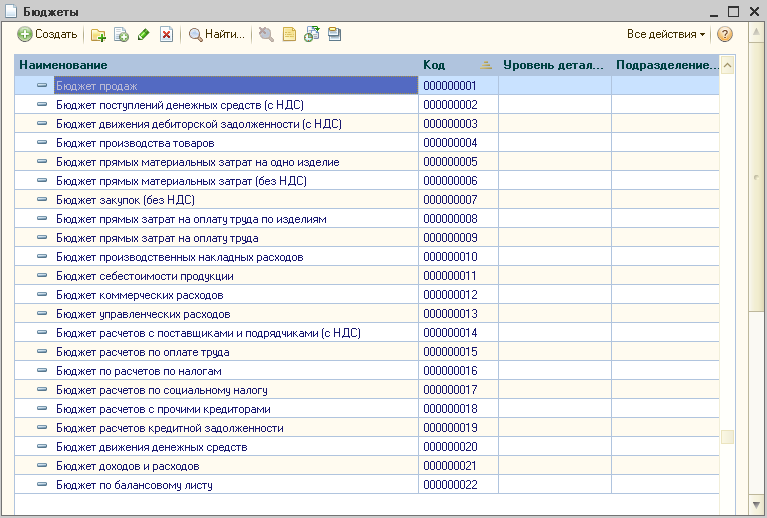Click the stacked windows toolbar icon
Image resolution: width=767 pixels, height=518 pixels.
[x=334, y=34]
